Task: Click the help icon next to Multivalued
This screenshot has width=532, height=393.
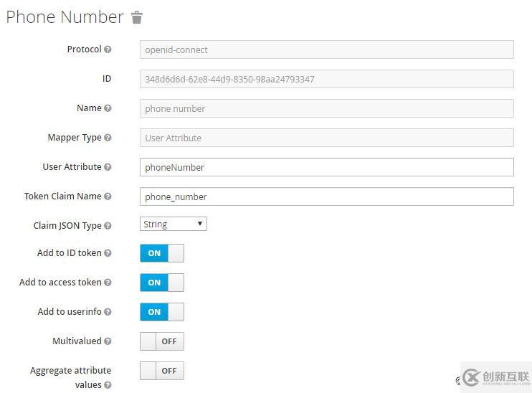Action: click(108, 341)
